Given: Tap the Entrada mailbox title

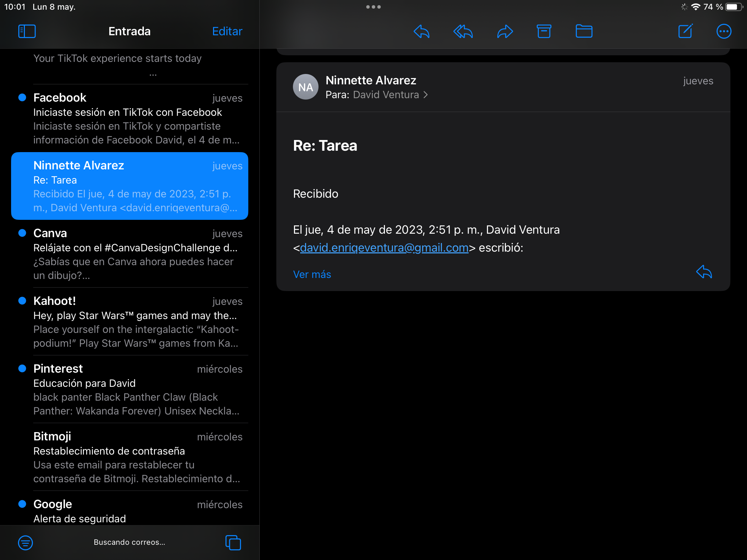Looking at the screenshot, I should [x=130, y=31].
